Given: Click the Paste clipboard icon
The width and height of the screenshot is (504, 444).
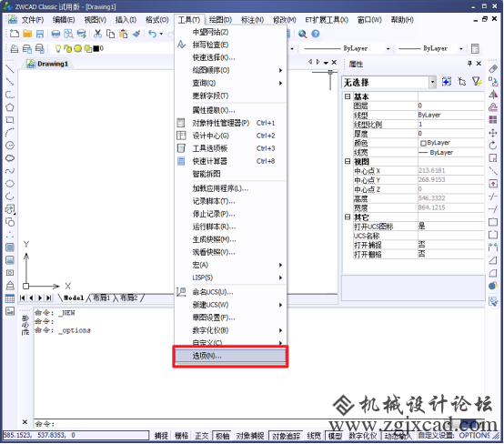Looking at the screenshot, I should pos(123,34).
